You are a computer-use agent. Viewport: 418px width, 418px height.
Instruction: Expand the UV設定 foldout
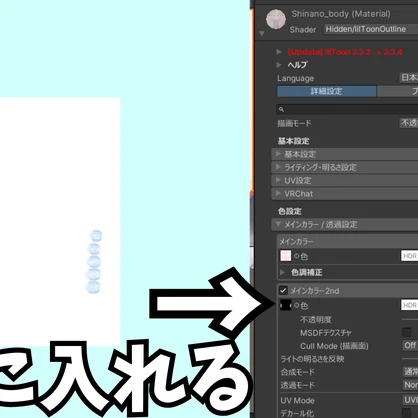coord(345,180)
